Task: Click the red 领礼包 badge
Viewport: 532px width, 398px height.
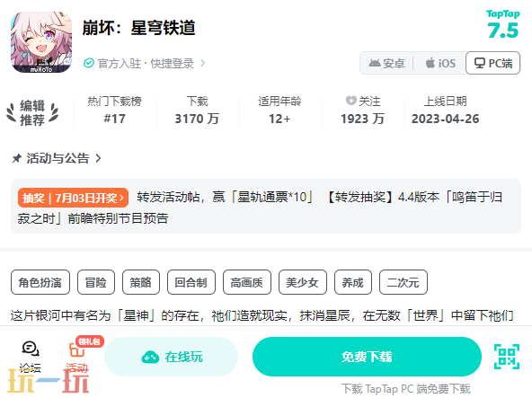Action: 90,341
